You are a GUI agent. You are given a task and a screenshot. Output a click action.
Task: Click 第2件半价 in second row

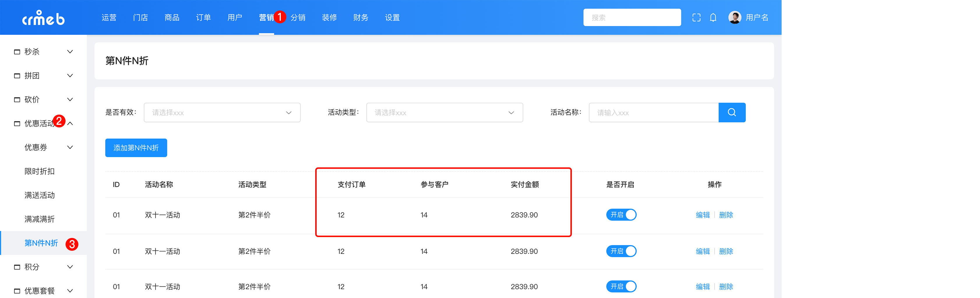[x=255, y=252]
